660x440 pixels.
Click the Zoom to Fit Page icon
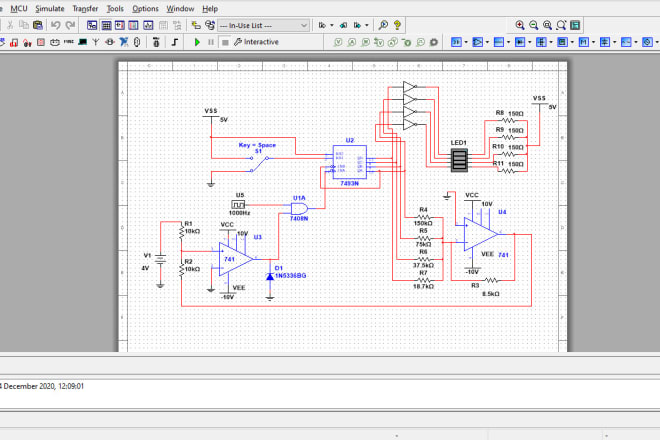pyautogui.click(x=561, y=25)
